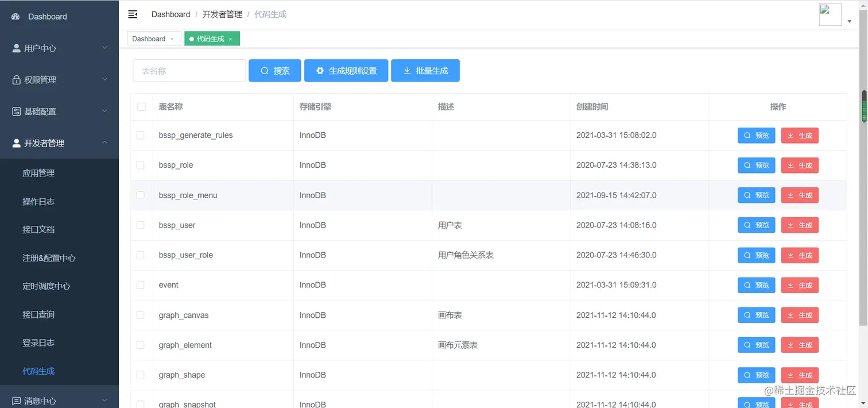Toggle the sidebar collapse hamburger icon

[133, 14]
